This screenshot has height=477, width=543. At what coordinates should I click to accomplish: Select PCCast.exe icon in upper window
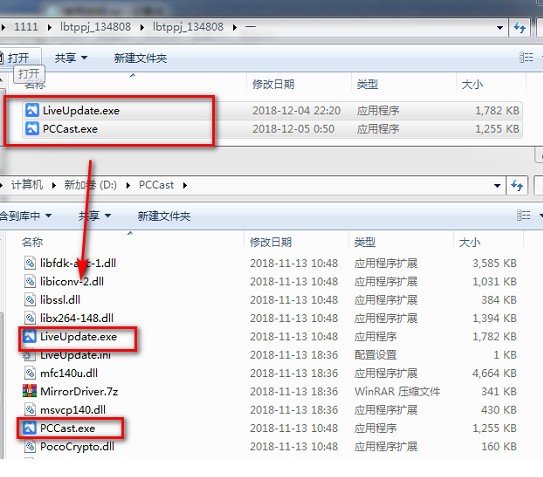32,129
